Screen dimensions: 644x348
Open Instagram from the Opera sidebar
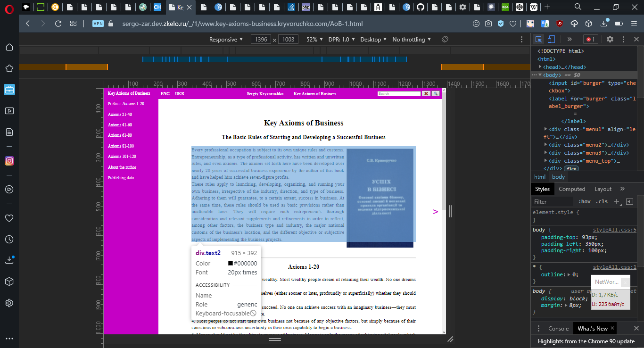pos(9,161)
